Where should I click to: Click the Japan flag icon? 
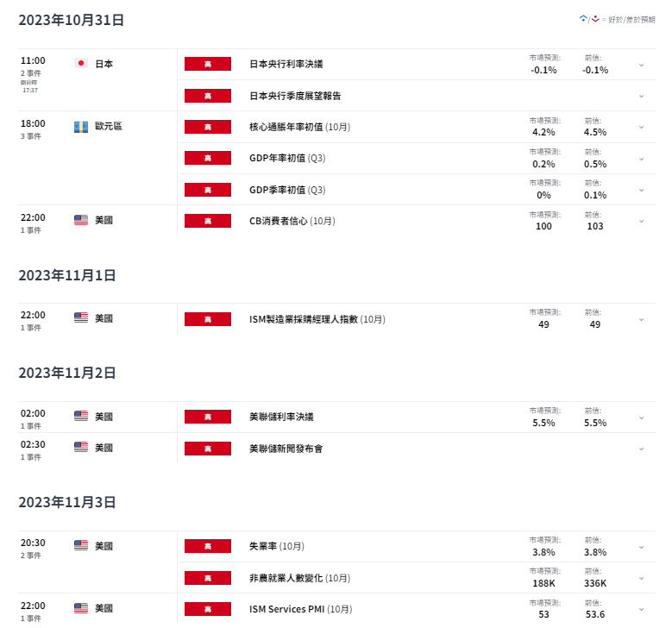click(81, 64)
